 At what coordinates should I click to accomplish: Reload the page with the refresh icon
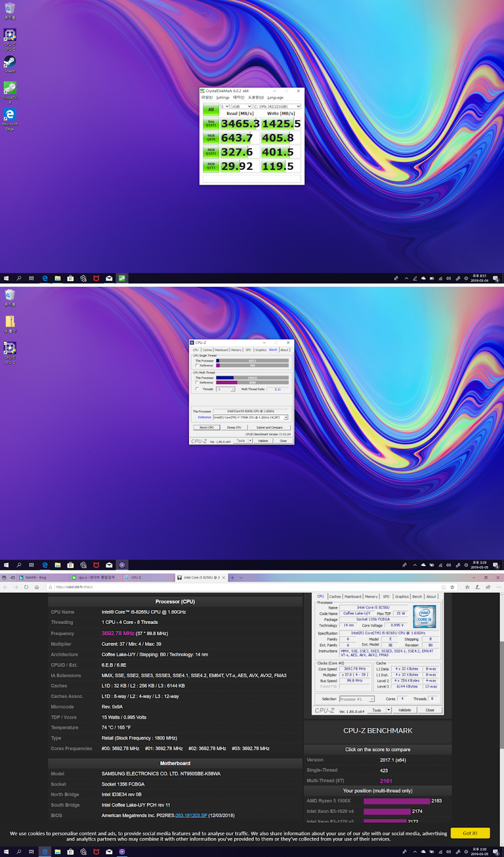[x=26, y=587]
